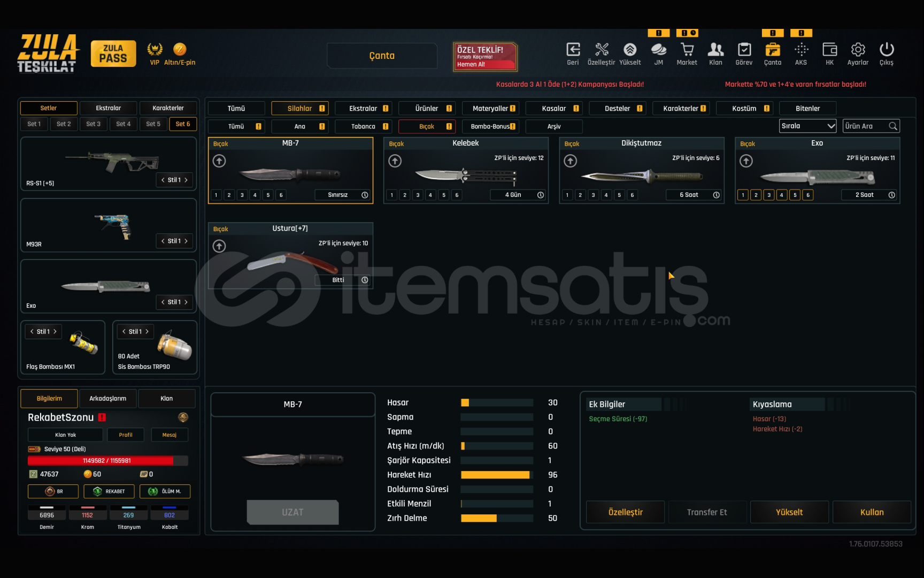Open the Market cart icon
The width and height of the screenshot is (924, 578).
pos(687,49)
